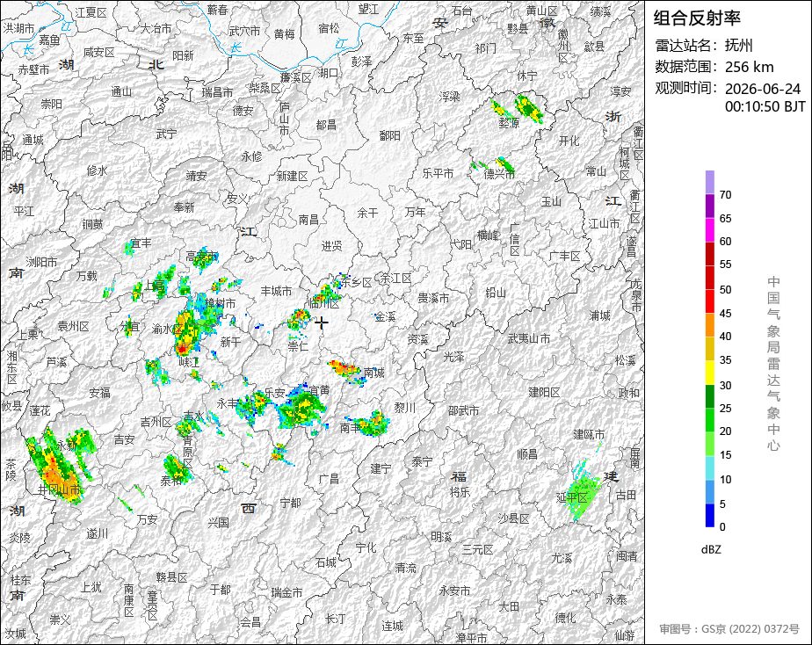This screenshot has height=645, width=812.
Task: Click the dark purple 65–70 dBZ legend band
Action: click(x=709, y=206)
